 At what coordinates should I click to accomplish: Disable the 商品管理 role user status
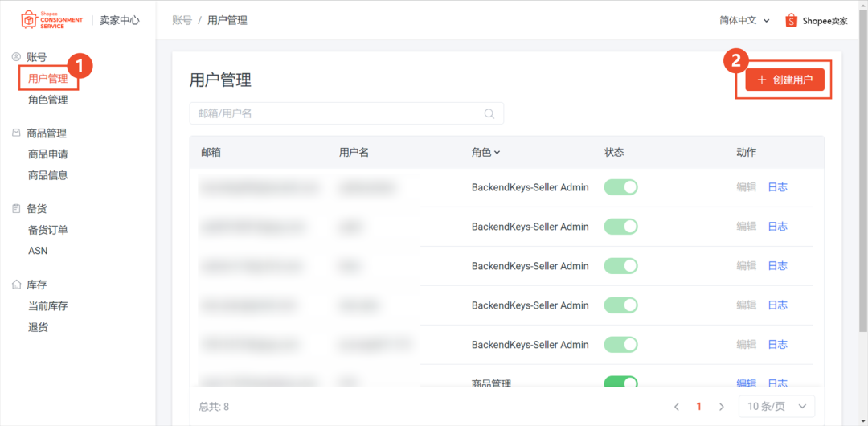[x=620, y=383]
